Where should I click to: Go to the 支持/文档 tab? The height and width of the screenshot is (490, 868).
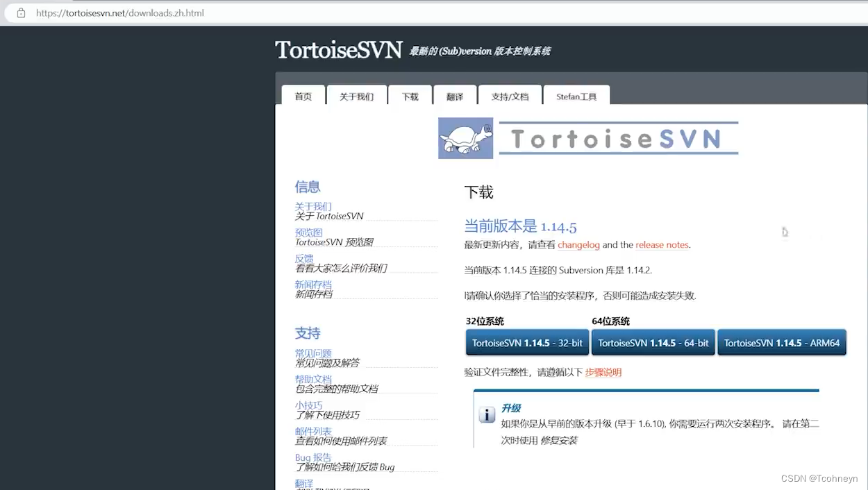click(510, 96)
